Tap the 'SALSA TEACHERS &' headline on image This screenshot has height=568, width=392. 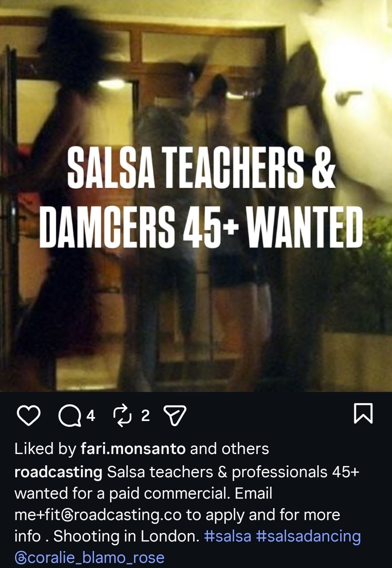[201, 168]
